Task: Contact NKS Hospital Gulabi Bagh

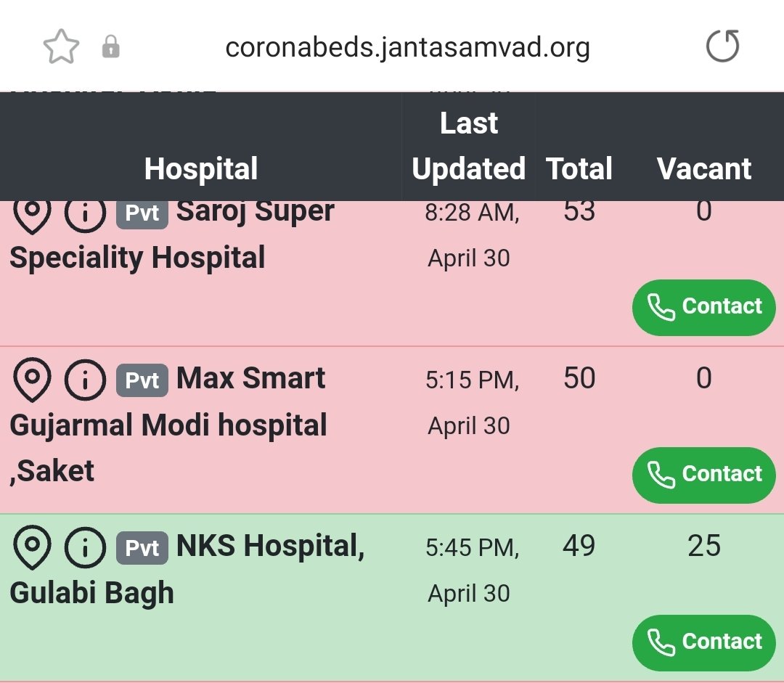Action: coord(704,642)
